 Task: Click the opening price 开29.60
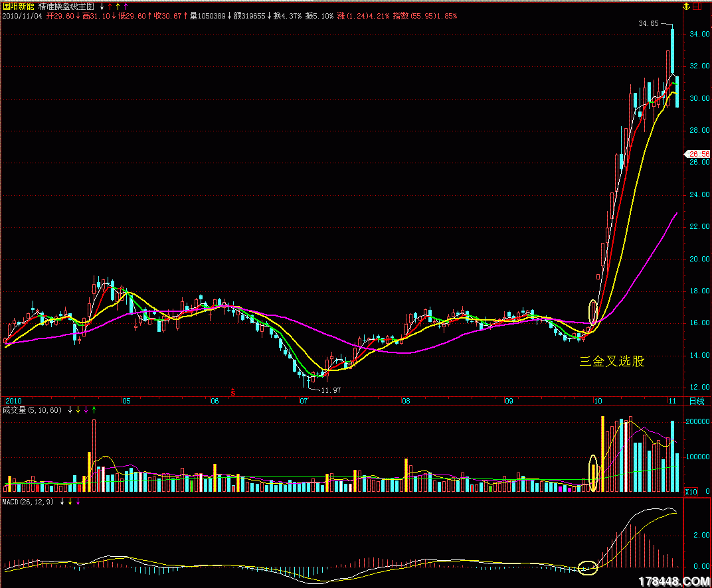tap(60, 17)
